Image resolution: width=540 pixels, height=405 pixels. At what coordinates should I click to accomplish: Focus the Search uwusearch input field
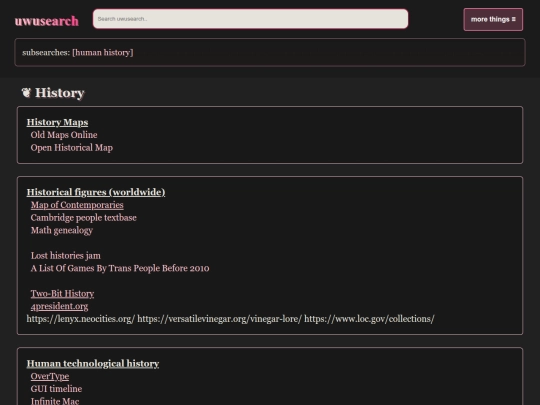tap(250, 19)
